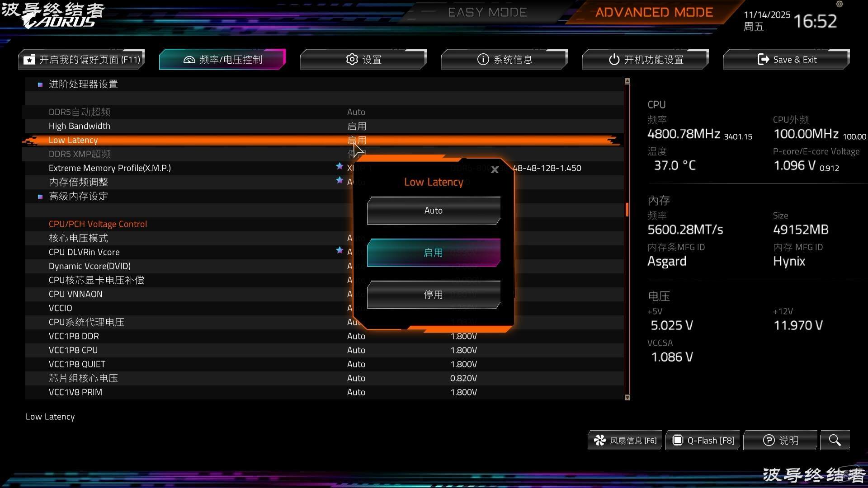
Task: Switch to EASY MODE
Action: [x=487, y=12]
